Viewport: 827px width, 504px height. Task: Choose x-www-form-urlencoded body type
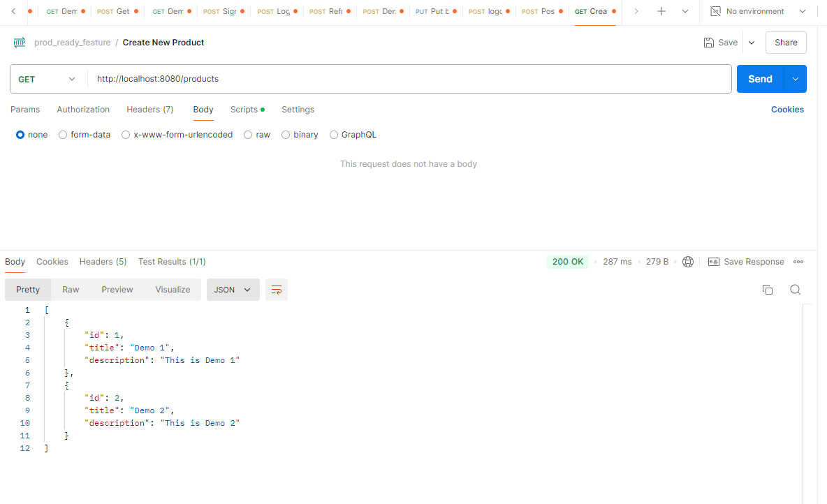(x=177, y=135)
